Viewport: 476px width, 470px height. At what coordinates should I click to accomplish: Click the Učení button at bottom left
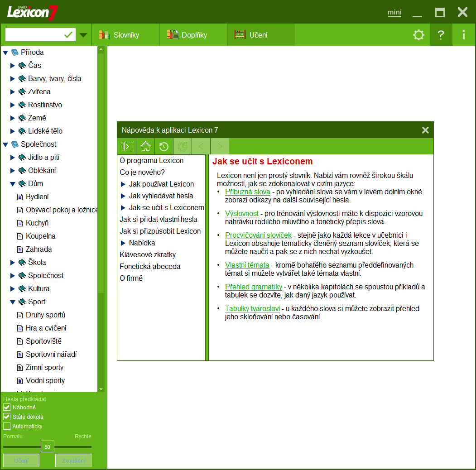tap(21, 460)
